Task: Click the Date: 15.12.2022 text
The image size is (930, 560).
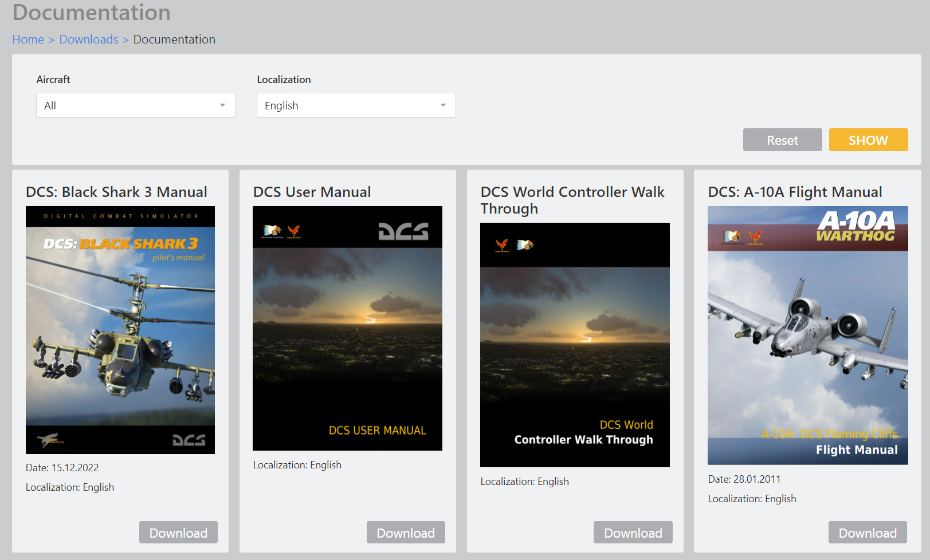Action: pos(62,468)
